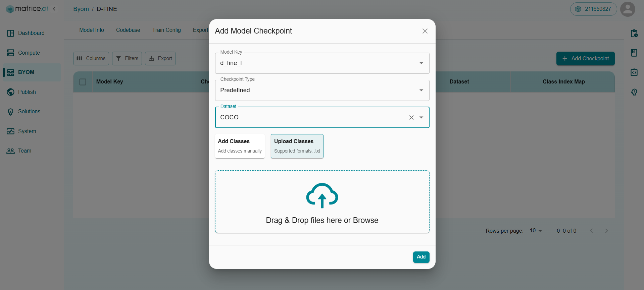Viewport: 644px width, 290px height.
Task: Click the Byom breadcrumb link
Action: coord(81,9)
